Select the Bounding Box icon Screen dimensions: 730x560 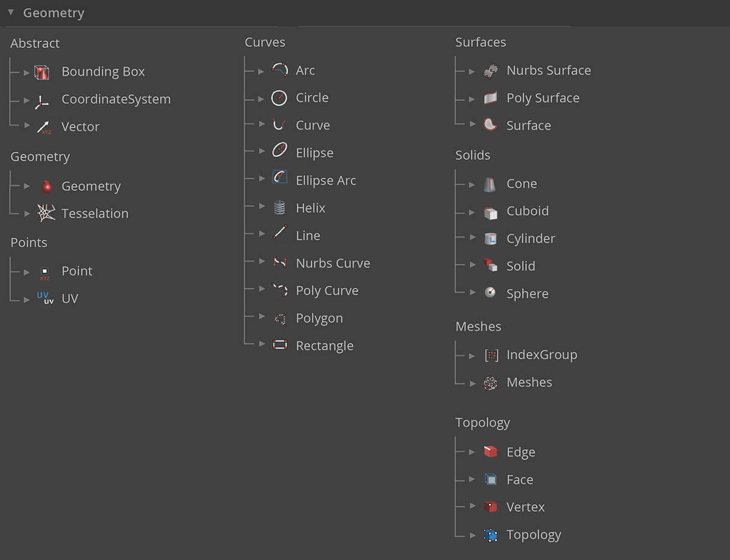[41, 71]
